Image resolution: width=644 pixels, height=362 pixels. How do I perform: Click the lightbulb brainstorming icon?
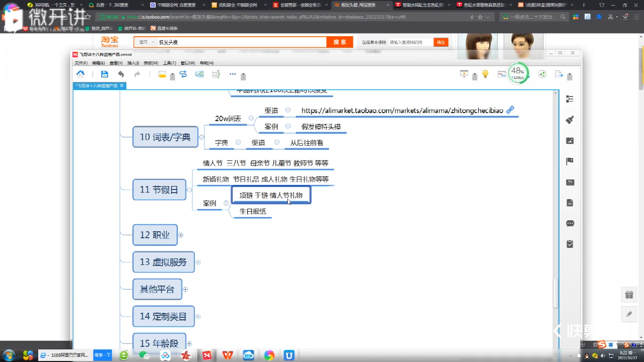coord(485,74)
